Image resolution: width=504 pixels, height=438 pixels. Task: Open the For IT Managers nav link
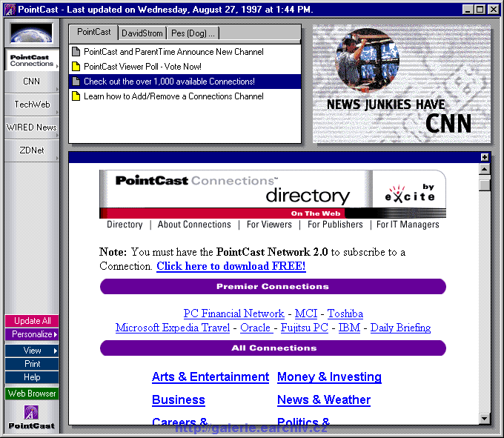tap(408, 225)
